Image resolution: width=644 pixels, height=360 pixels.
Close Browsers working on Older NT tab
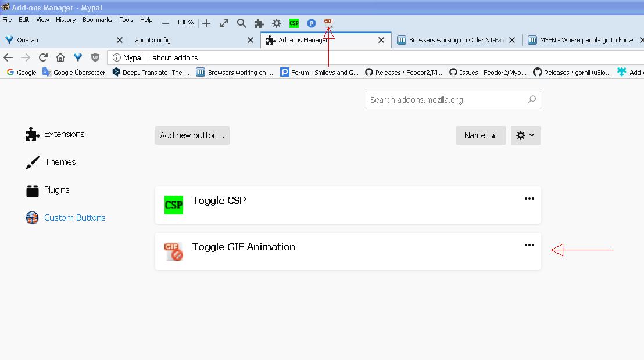click(x=511, y=40)
